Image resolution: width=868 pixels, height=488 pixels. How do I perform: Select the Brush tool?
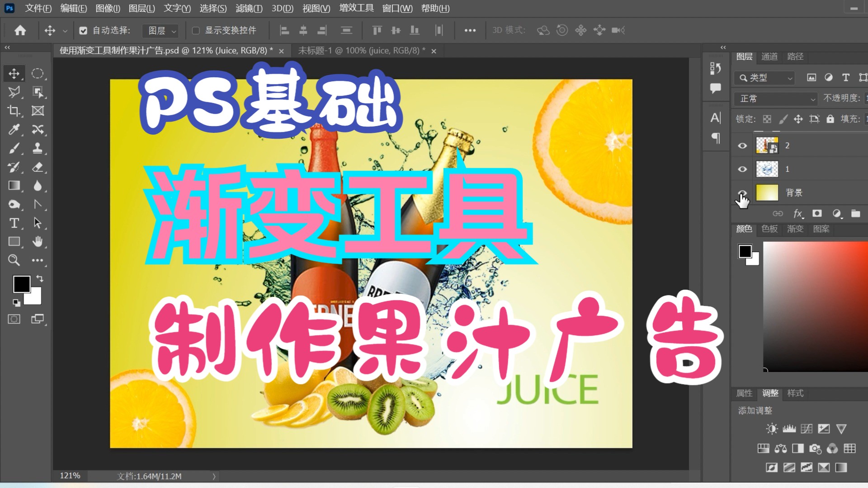tap(14, 148)
